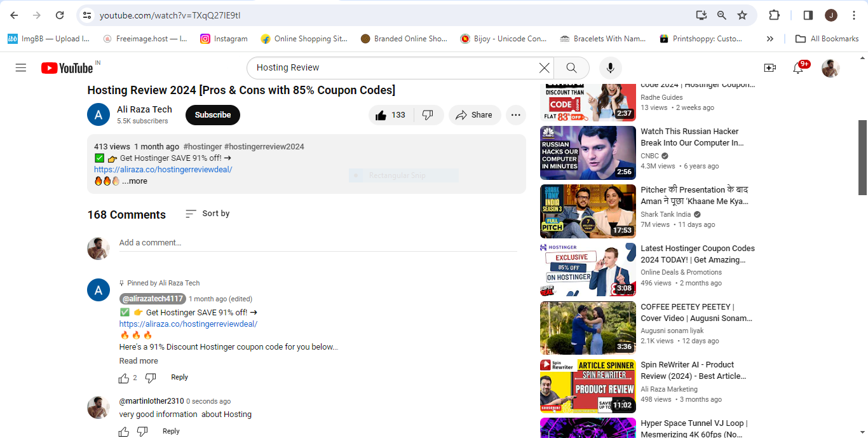The image size is (868, 438).
Task: Open the @alirazatech4117 commenter handle
Action: [x=153, y=299]
